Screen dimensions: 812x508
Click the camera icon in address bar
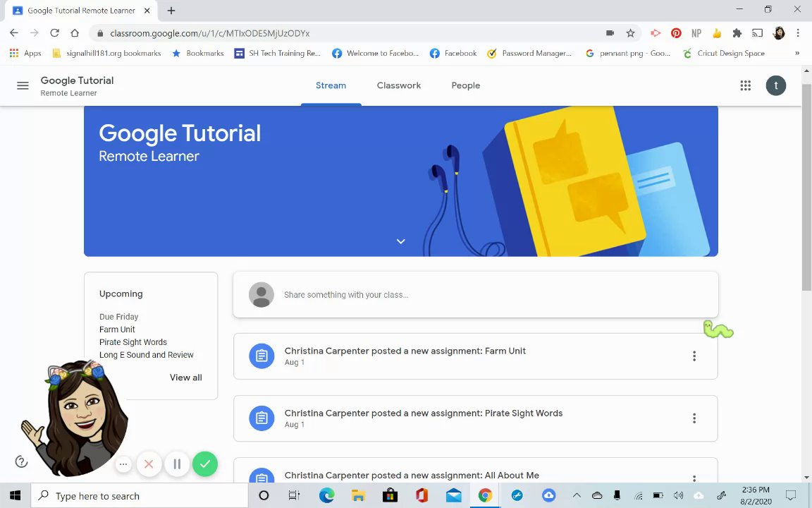pyautogui.click(x=610, y=33)
